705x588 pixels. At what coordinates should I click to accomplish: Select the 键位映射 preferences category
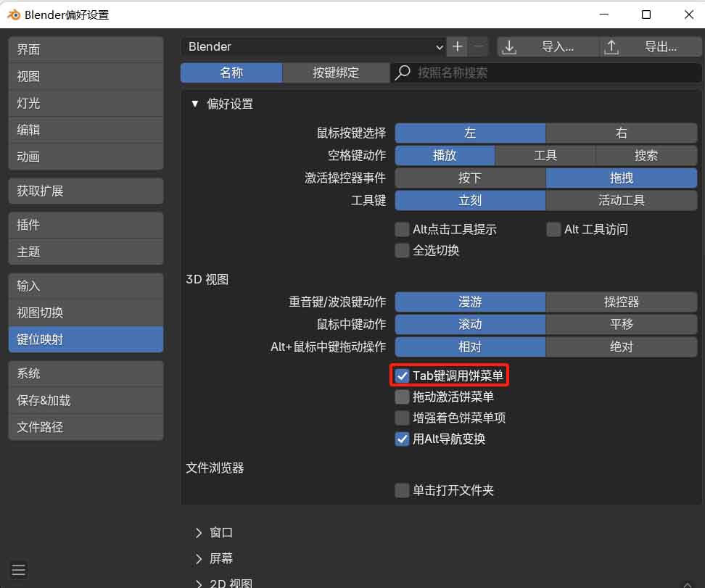86,340
